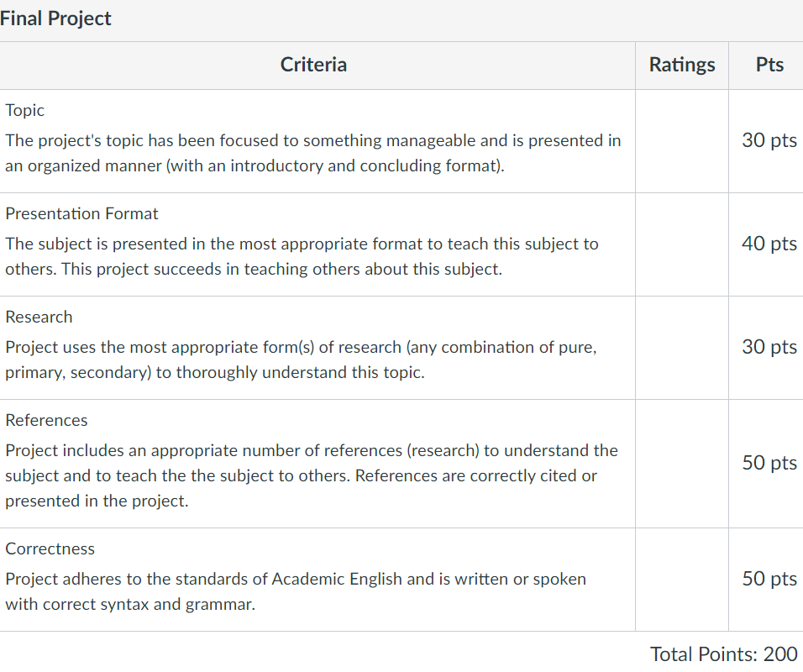Click the Pts column header
Screen dimensions: 803x672
[x=769, y=65]
